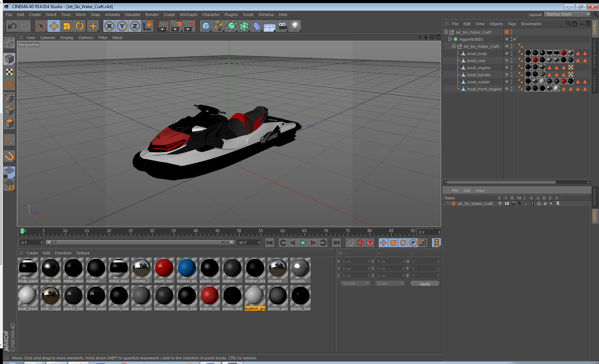This screenshot has width=599, height=364.
Task: Add cube primitive object
Action: (x=206, y=26)
